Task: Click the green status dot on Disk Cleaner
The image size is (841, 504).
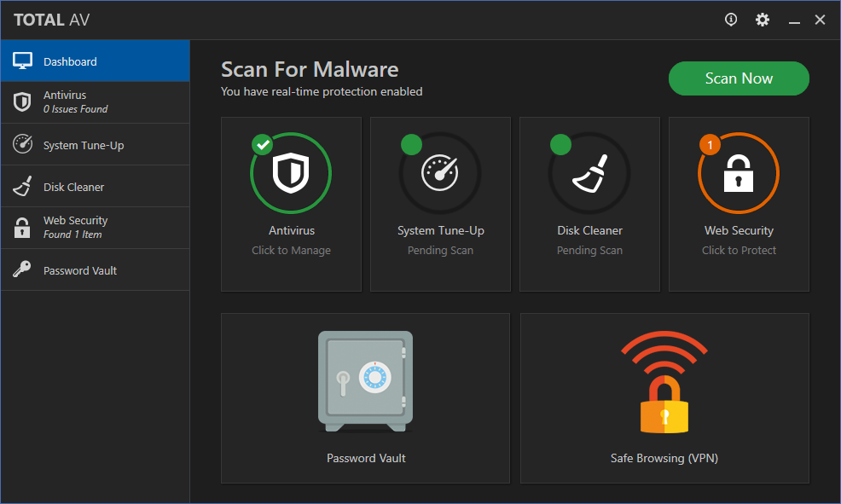Action: (560, 145)
